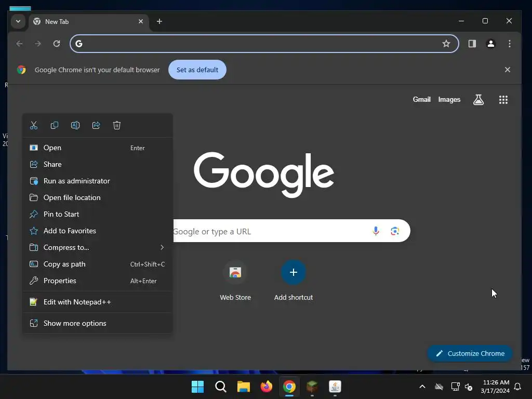Screen dimensions: 532x399
Task: Open a new tab with plus button
Action: (159, 21)
